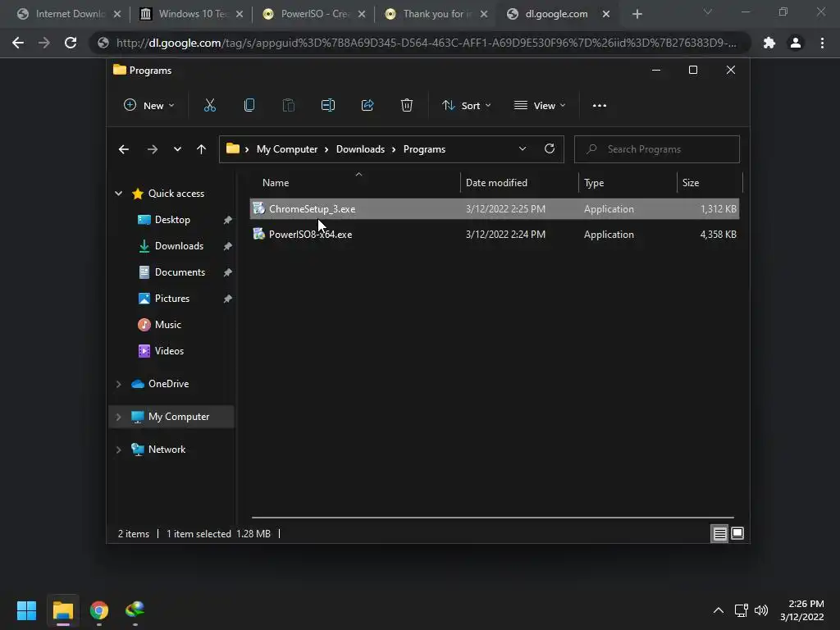Select Documents in Quick access
Viewport: 840px width, 630px height.
click(180, 272)
